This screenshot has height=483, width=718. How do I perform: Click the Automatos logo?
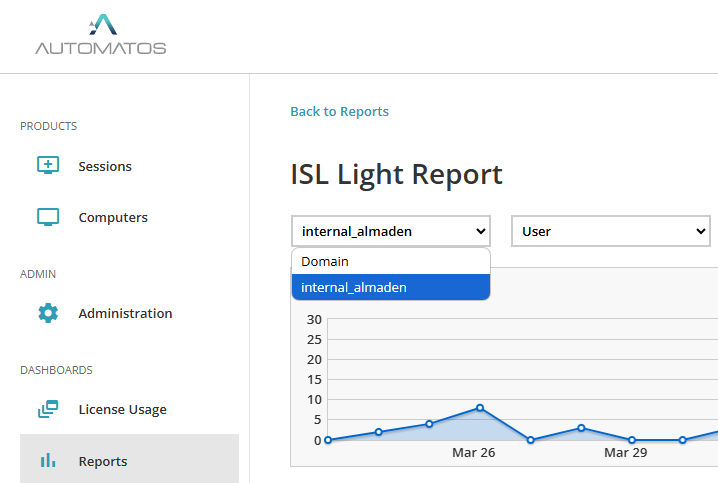coord(100,35)
